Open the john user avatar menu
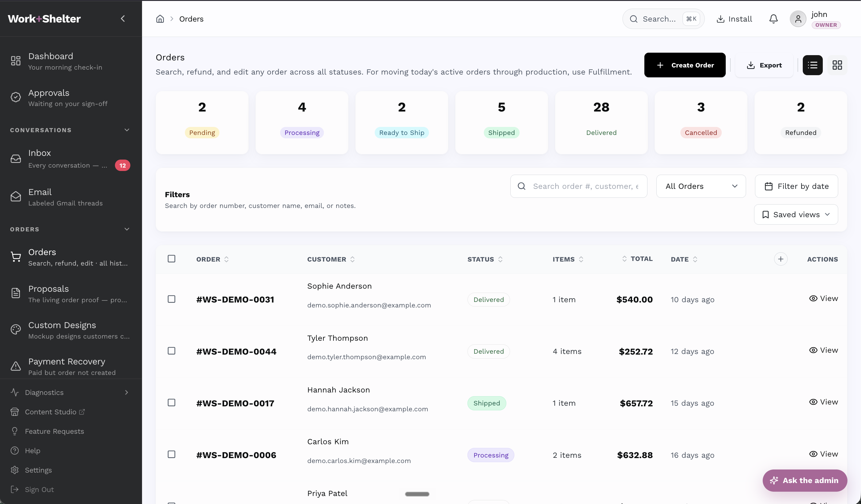The height and width of the screenshot is (504, 861). (798, 19)
